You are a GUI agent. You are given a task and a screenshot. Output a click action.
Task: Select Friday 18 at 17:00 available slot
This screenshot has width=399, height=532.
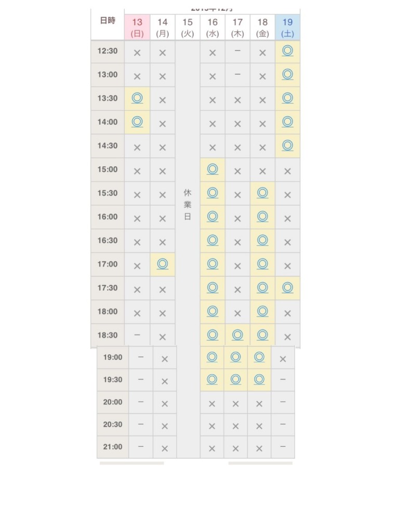click(x=262, y=264)
